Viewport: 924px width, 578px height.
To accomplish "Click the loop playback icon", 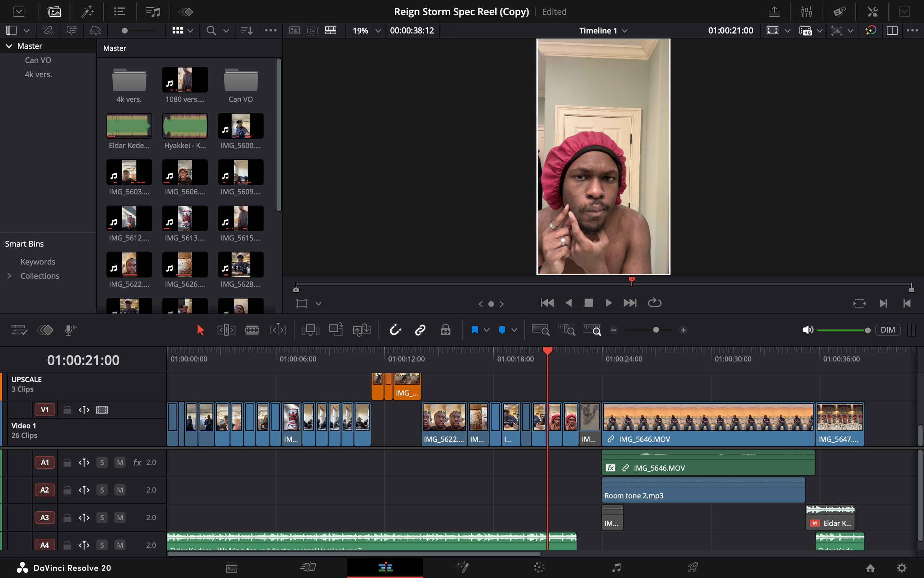I will click(x=654, y=303).
